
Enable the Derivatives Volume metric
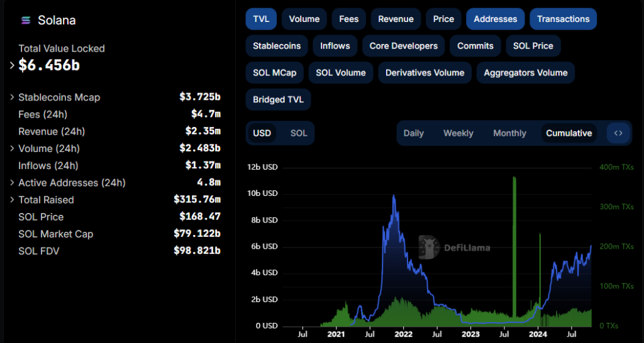point(425,73)
